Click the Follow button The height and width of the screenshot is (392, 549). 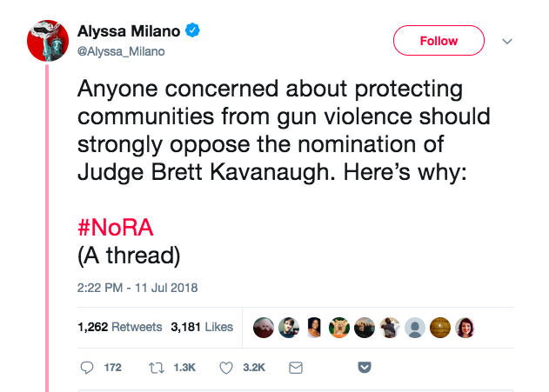(x=439, y=41)
